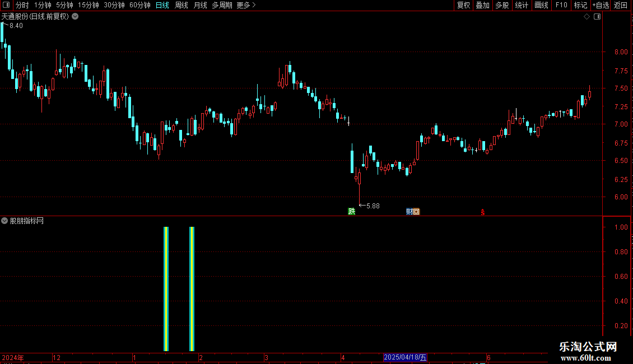Expand the 更多 periods menu

coord(246,5)
